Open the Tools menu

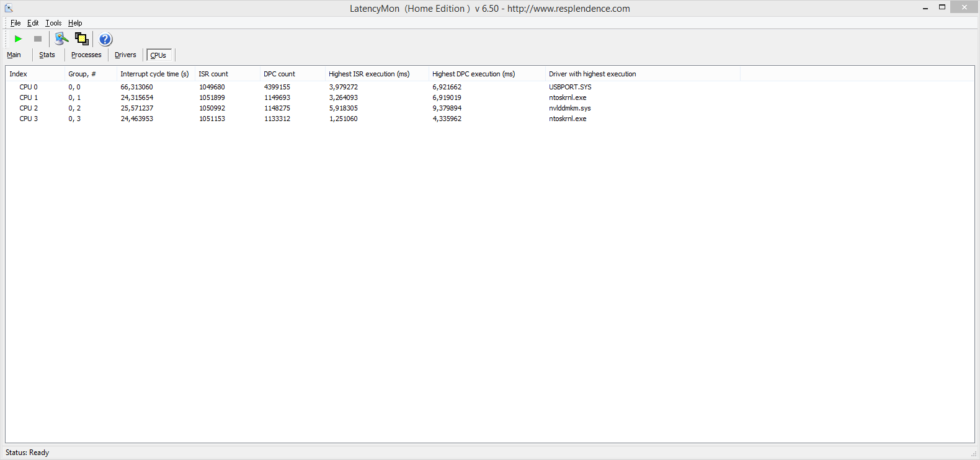tap(53, 23)
